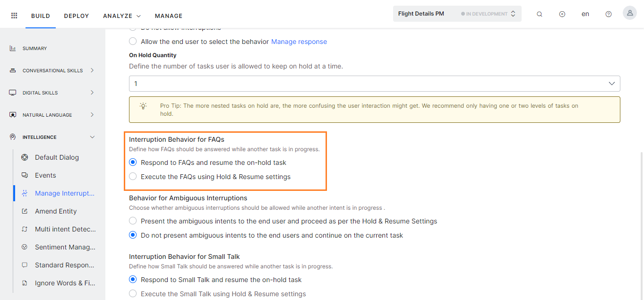The image size is (644, 300).
Task: Open Summary in the sidebar
Action: (34, 48)
